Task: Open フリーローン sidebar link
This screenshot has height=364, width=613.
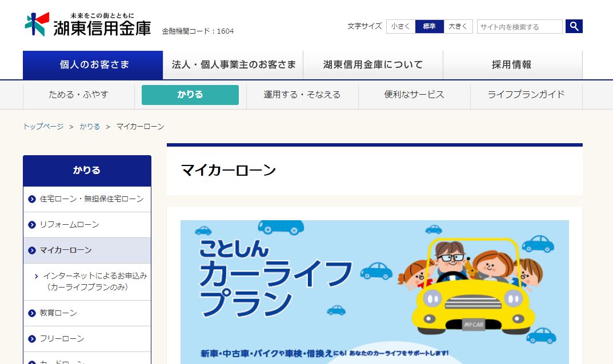Action: (x=87, y=339)
